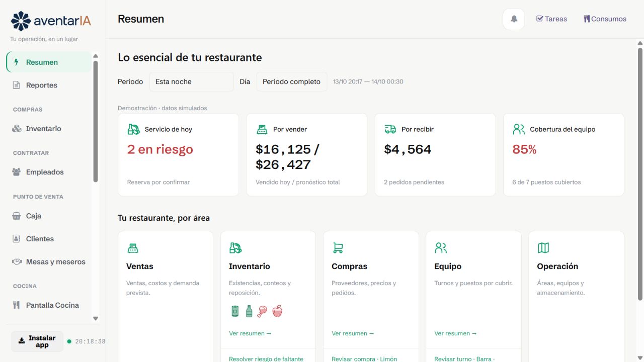Follow Ver resumen link in Equipo card
Viewport: 644px width, 362px height.
tap(455, 333)
